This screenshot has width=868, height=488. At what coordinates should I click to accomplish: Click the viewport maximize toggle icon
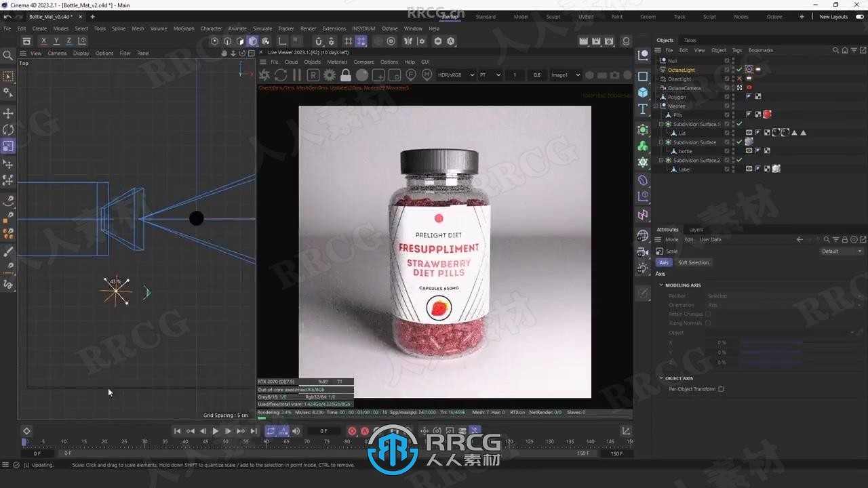[x=252, y=53]
